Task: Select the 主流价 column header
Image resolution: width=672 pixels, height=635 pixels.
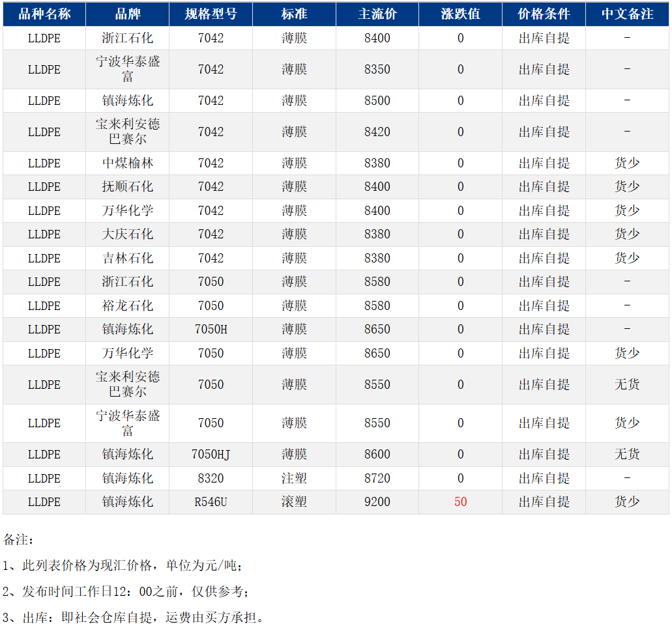Action: (377, 14)
